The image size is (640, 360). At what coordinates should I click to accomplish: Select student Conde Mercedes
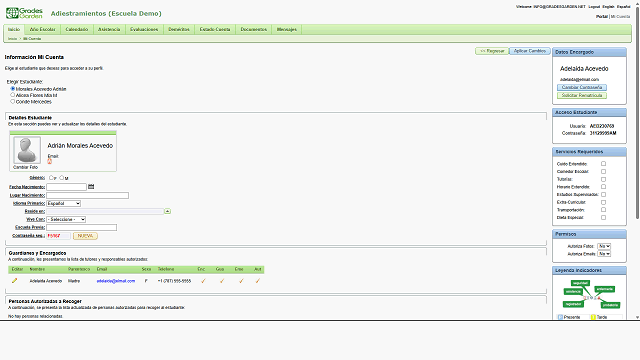[13, 101]
